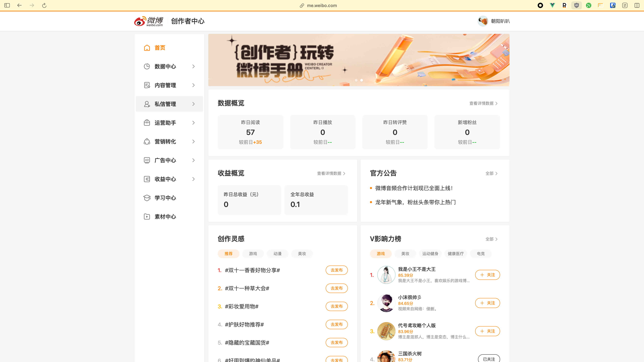Click the 昨日阅读 57 data card
The image size is (644, 362).
pyautogui.click(x=250, y=132)
